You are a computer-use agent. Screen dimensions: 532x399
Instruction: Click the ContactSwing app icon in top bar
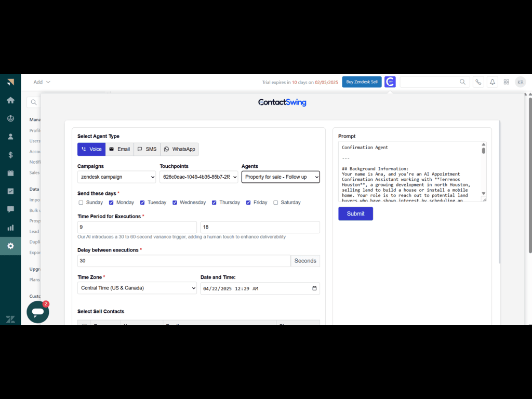(390, 82)
